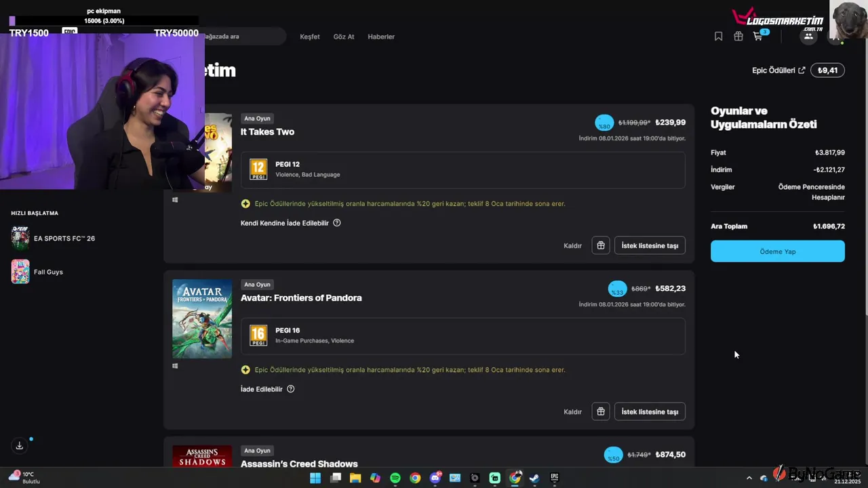Open downloads icon at sidebar bottom
The height and width of the screenshot is (488, 868).
[x=20, y=445]
